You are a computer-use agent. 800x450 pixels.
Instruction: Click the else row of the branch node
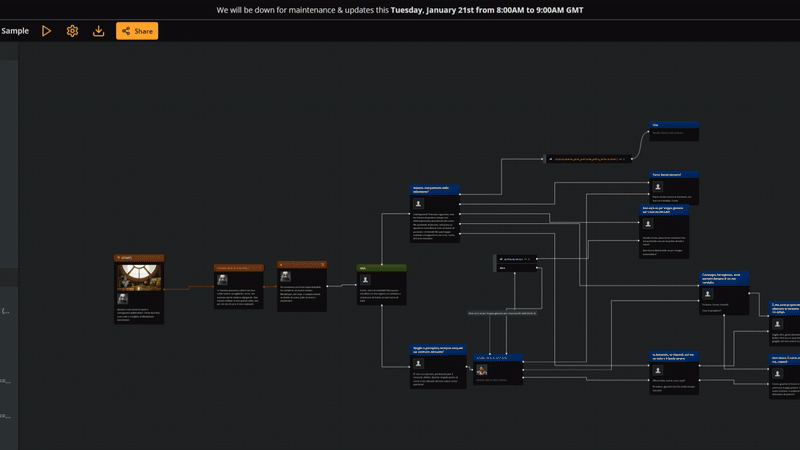click(x=516, y=268)
